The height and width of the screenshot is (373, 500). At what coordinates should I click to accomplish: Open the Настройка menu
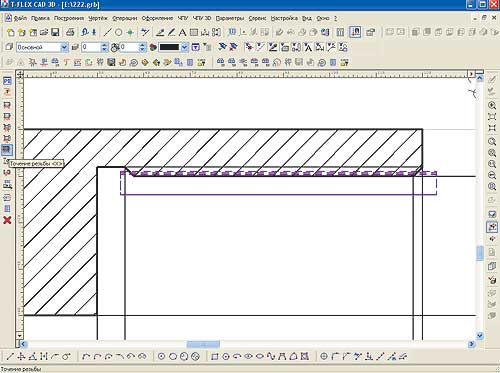tap(284, 18)
